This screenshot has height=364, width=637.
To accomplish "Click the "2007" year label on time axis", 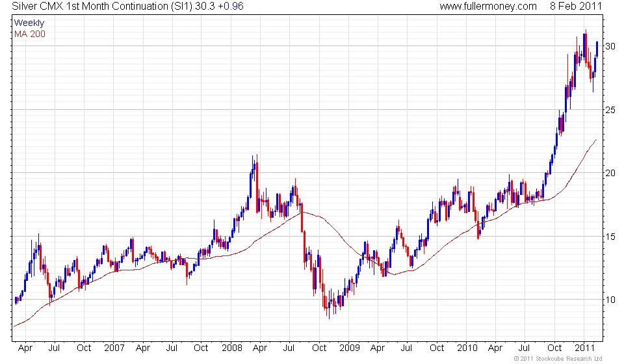I will coord(114,348).
